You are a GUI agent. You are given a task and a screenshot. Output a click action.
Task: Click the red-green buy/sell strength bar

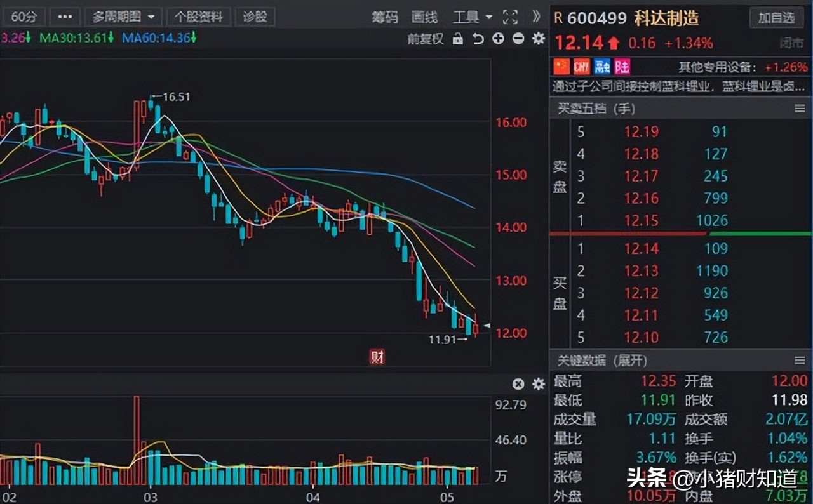pyautogui.click(x=680, y=234)
